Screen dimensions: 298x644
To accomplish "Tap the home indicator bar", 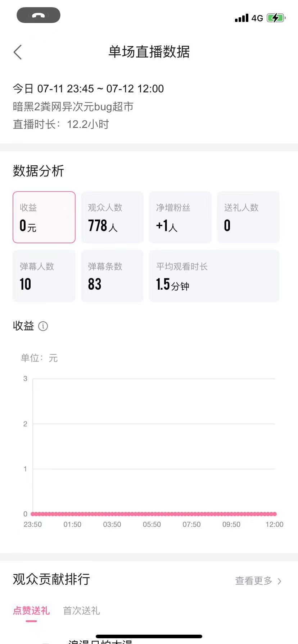I will pyautogui.click(x=149, y=636).
